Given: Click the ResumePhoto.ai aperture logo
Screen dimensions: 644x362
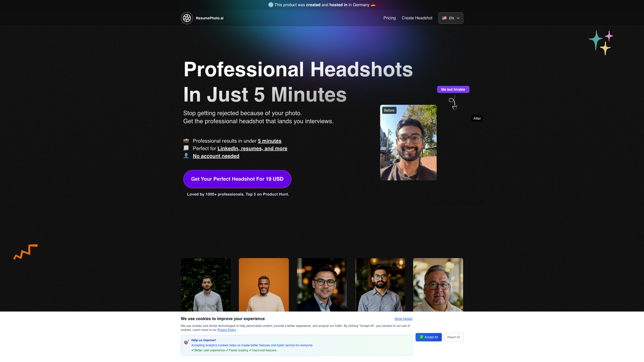Looking at the screenshot, I should 187,18.
